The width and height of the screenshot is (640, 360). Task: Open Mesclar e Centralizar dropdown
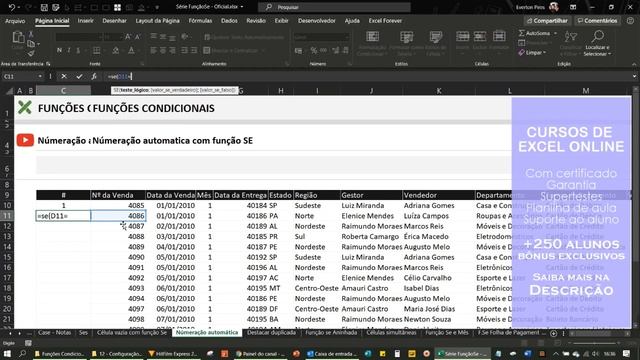tap(263, 51)
